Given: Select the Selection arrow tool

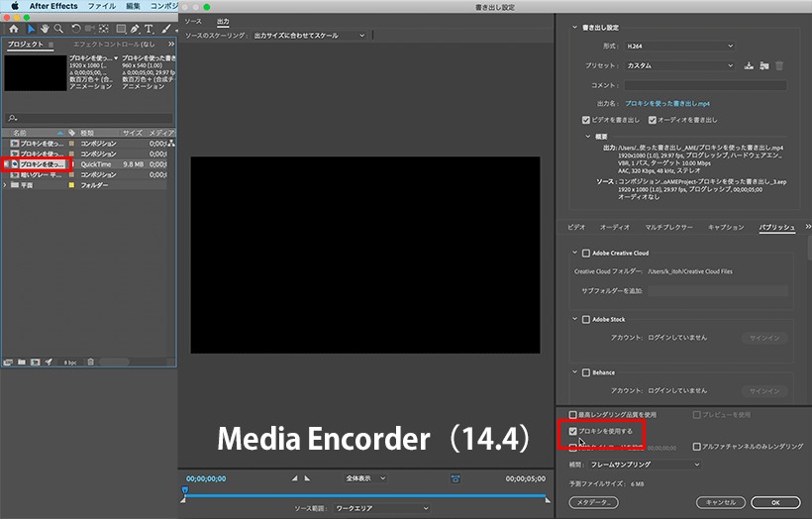Looking at the screenshot, I should tap(31, 29).
